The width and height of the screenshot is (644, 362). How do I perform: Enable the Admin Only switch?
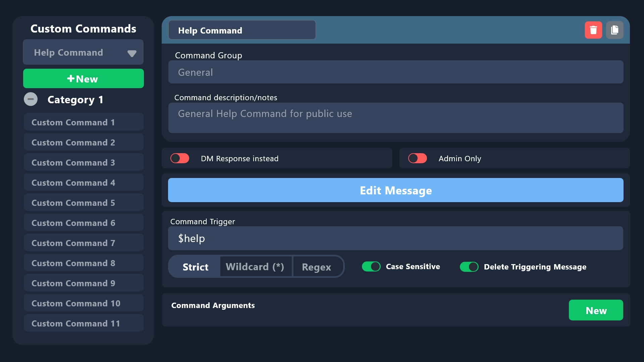(417, 158)
